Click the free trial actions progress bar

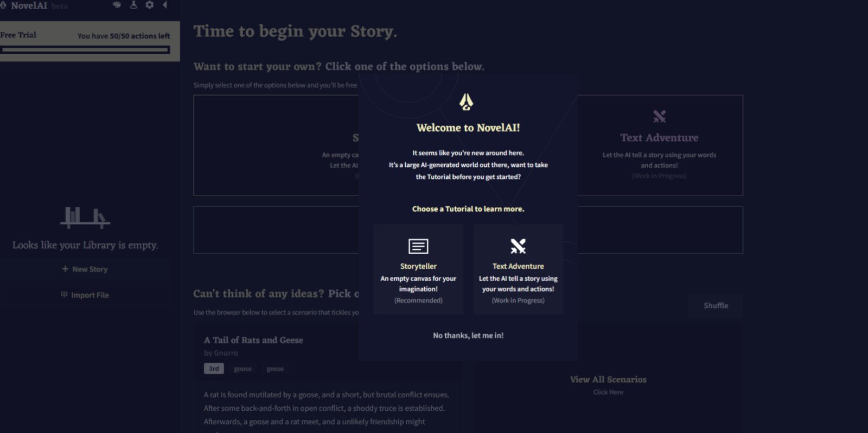[85, 50]
